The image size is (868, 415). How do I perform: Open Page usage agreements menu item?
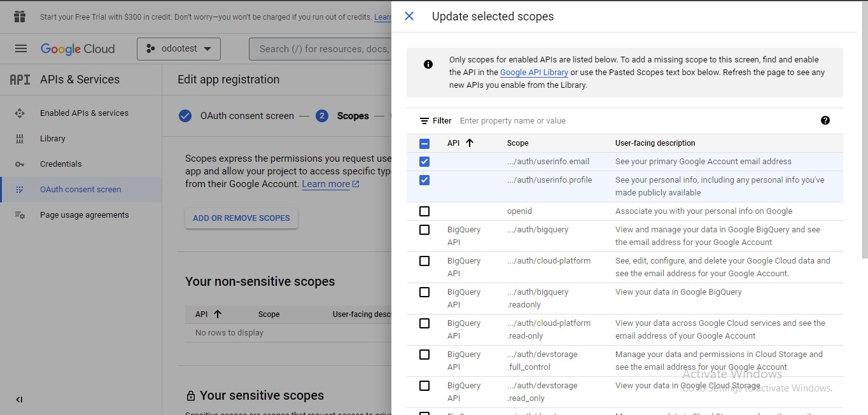(85, 215)
